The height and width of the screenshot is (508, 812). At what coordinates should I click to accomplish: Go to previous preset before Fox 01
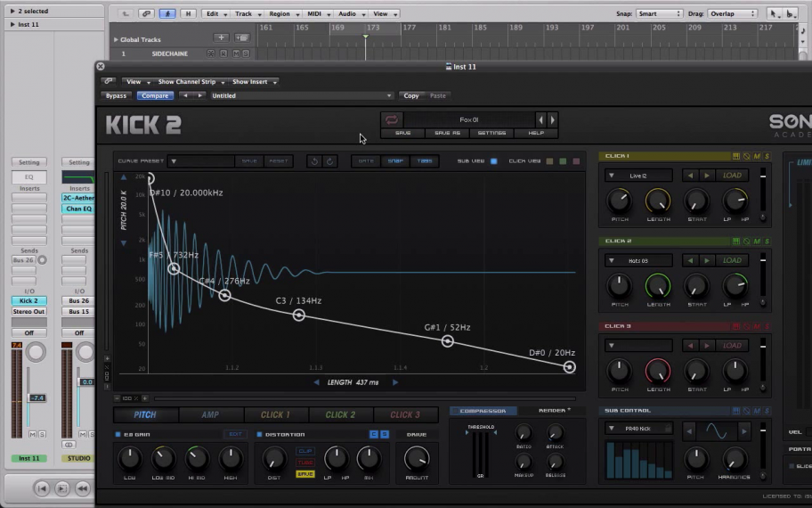click(x=540, y=119)
